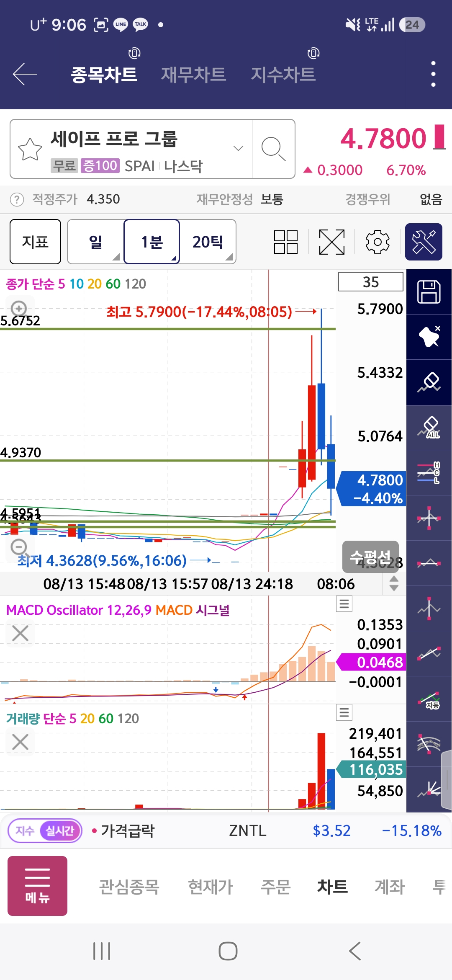Select the horizontal line tool
Viewport: 452px width, 980px height.
tap(429, 563)
